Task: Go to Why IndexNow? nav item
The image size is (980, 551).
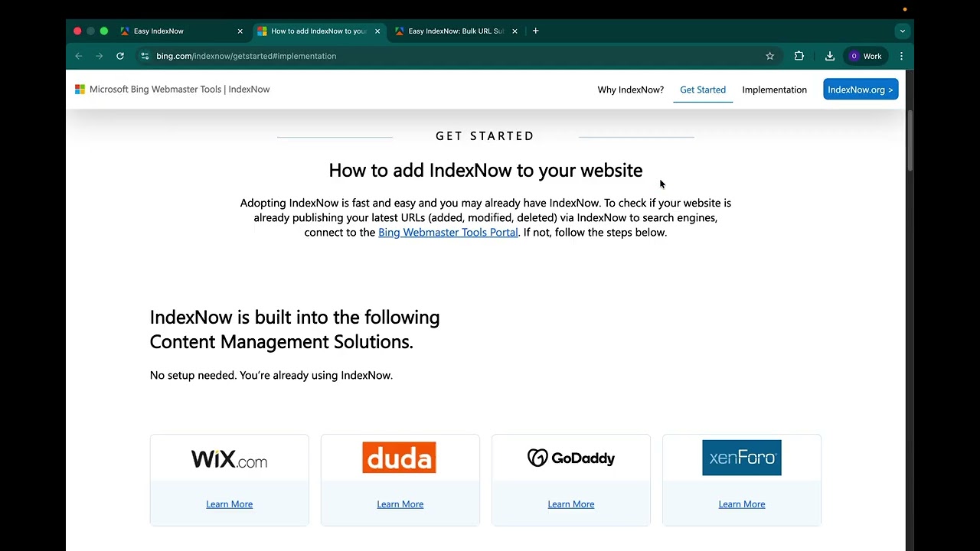Action: tap(631, 90)
